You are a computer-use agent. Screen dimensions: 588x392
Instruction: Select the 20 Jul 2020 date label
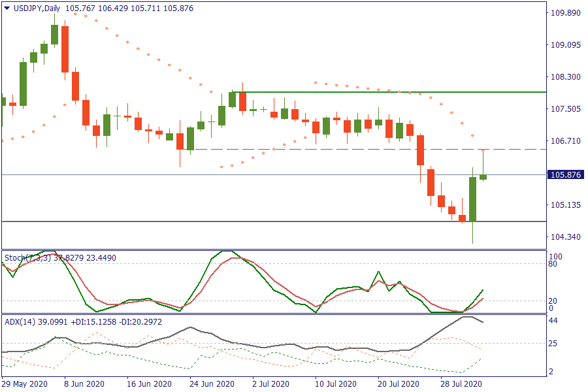(x=399, y=384)
